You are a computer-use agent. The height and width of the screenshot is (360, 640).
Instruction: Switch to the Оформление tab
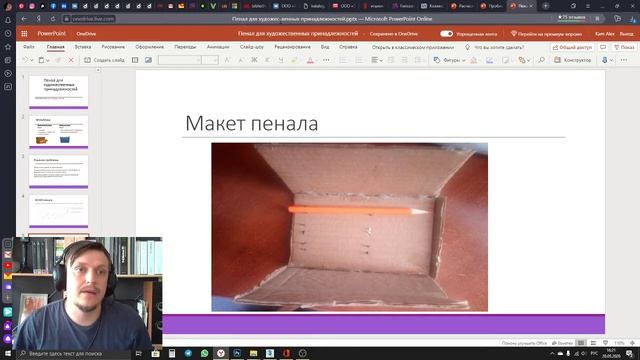coord(149,47)
